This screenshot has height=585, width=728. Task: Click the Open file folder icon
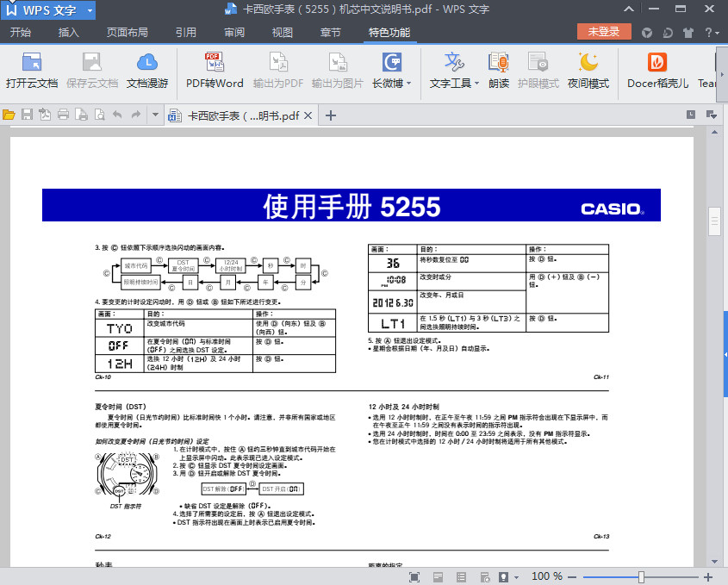9,115
